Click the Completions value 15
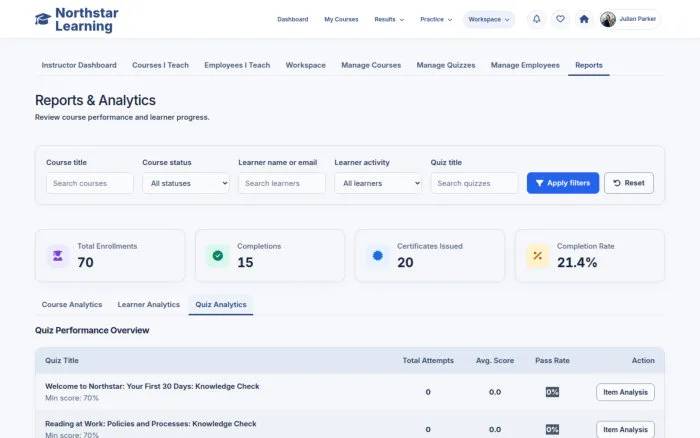Screen dimensions: 700x438 click(x=245, y=263)
